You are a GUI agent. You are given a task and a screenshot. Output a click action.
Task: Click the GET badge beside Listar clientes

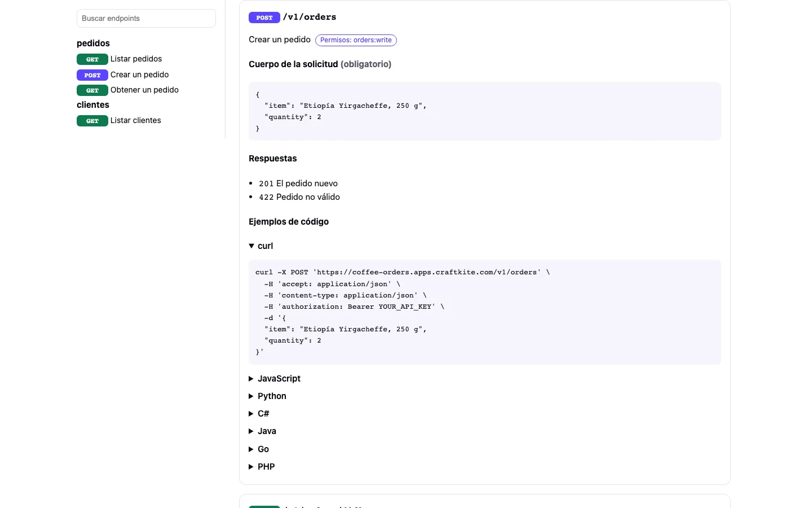coord(92,121)
